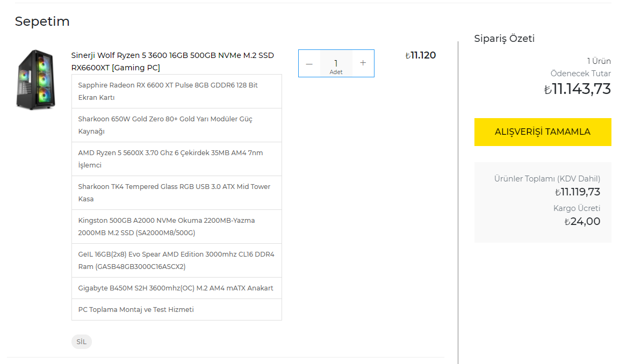Screen dimensions: 641x364
Task: Click the Ürünler Toplamı value ₺11.119,73
Action: 577,192
